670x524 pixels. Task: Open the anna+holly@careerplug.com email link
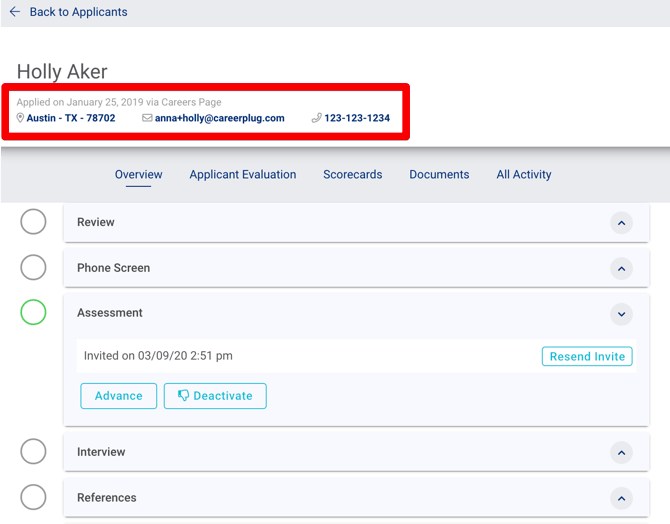219,118
